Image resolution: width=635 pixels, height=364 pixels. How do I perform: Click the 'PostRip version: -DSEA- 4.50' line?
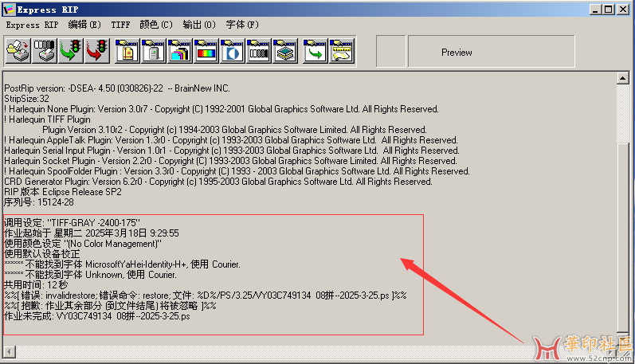(x=117, y=88)
